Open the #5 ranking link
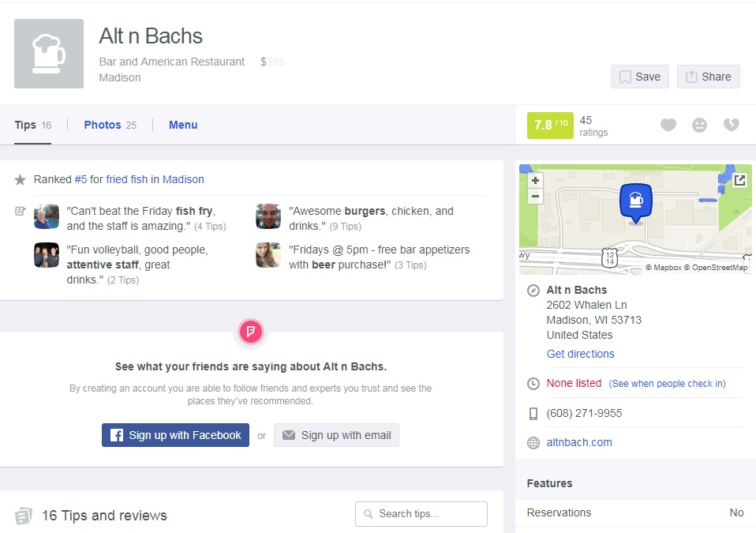Viewport: 756px width, 533px height. coord(81,179)
